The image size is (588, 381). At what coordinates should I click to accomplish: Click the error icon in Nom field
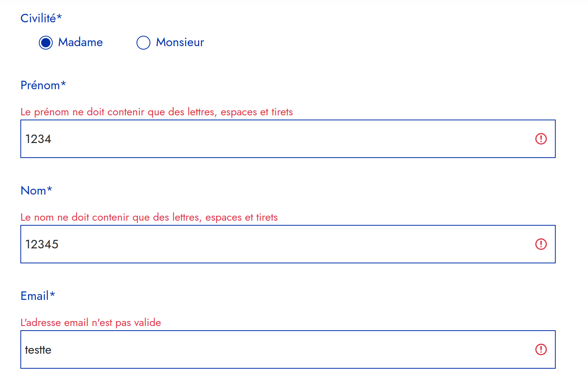click(541, 244)
